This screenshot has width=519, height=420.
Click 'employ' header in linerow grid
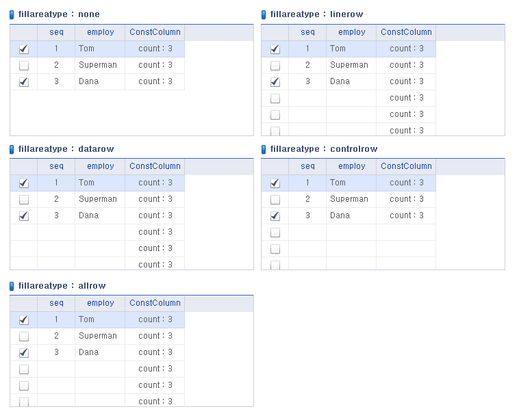(351, 32)
